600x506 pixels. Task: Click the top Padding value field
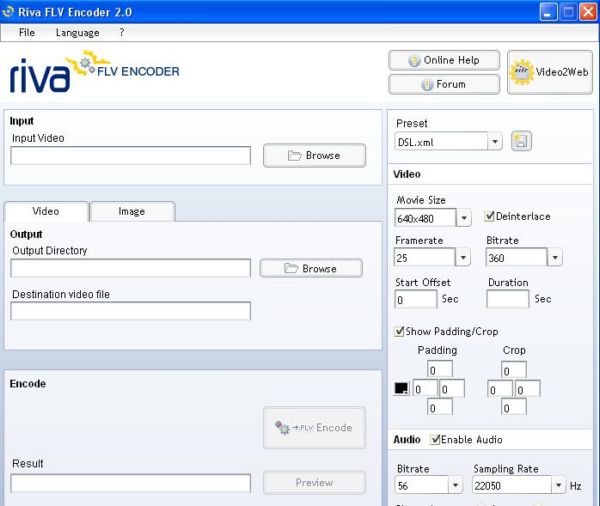440,370
